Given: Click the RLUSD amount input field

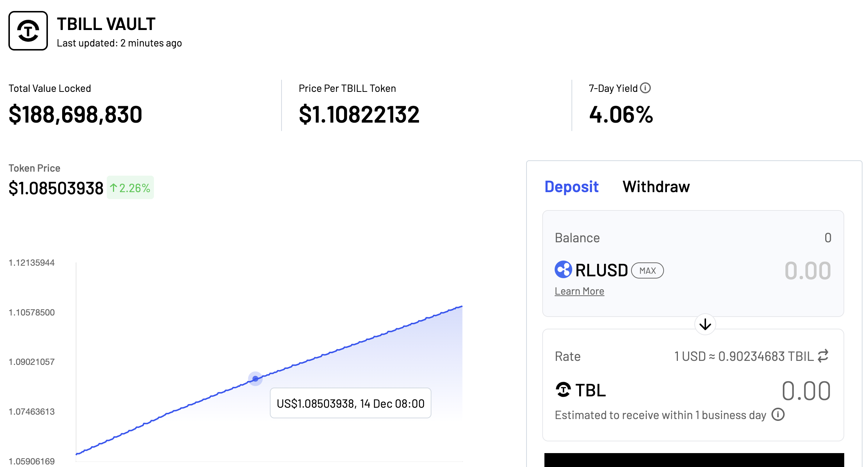Looking at the screenshot, I should tap(807, 270).
